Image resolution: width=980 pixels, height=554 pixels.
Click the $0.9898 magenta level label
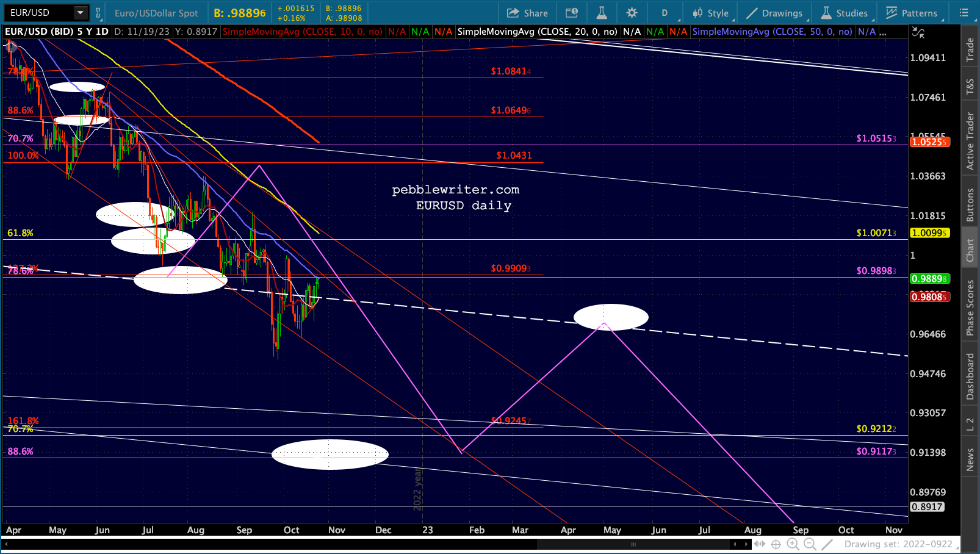[x=876, y=271]
